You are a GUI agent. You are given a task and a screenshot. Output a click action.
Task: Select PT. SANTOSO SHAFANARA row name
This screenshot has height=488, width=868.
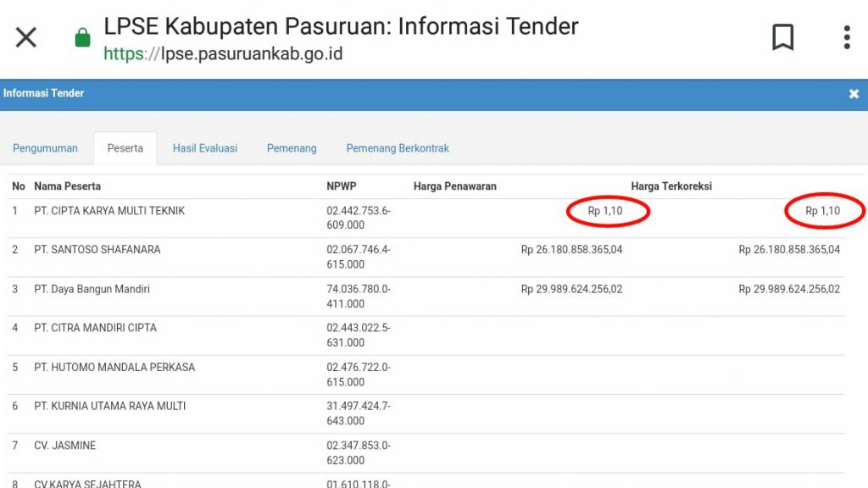point(97,250)
